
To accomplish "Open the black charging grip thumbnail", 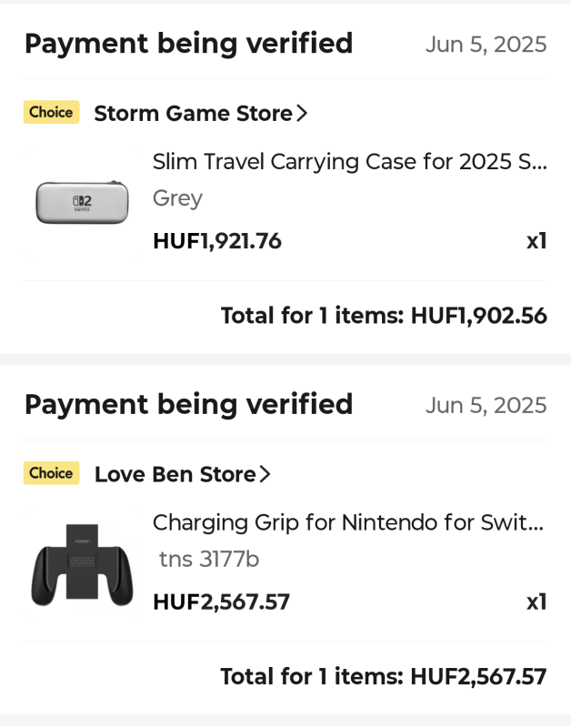I will (x=82, y=564).
